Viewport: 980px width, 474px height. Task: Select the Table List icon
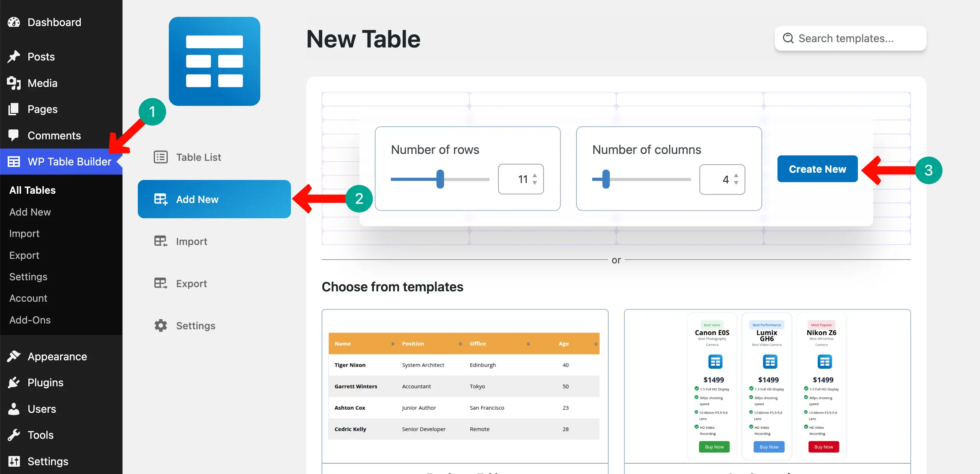(160, 157)
